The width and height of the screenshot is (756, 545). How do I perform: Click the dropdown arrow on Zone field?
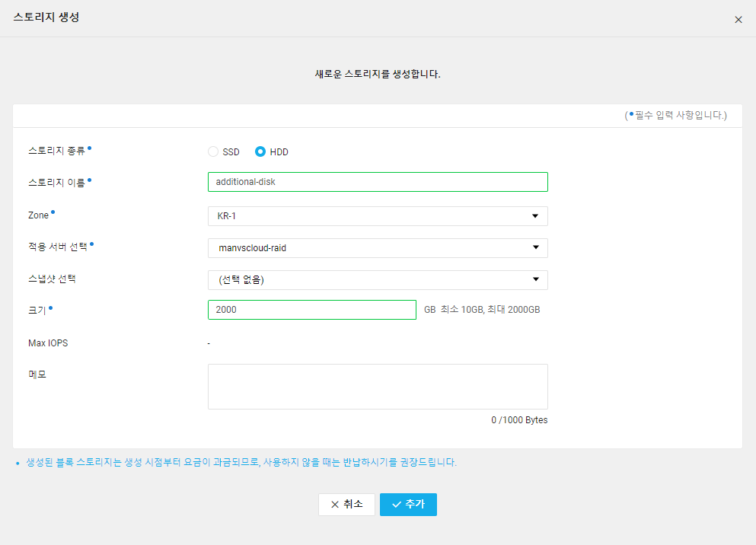click(535, 216)
